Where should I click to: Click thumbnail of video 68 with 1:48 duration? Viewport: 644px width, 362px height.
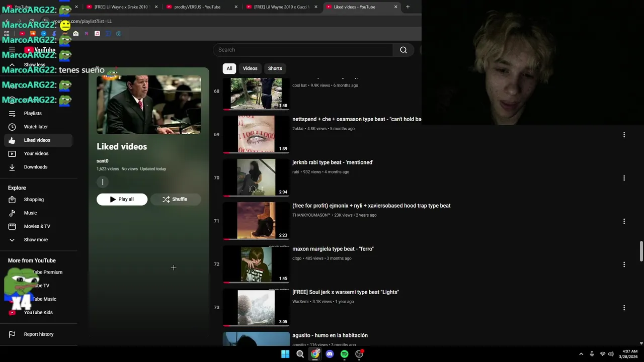click(256, 94)
